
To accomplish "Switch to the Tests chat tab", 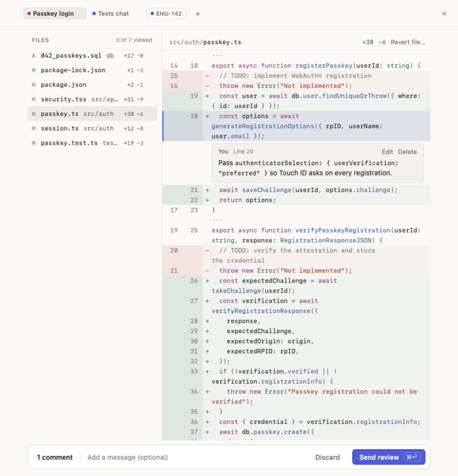I will coord(110,13).
